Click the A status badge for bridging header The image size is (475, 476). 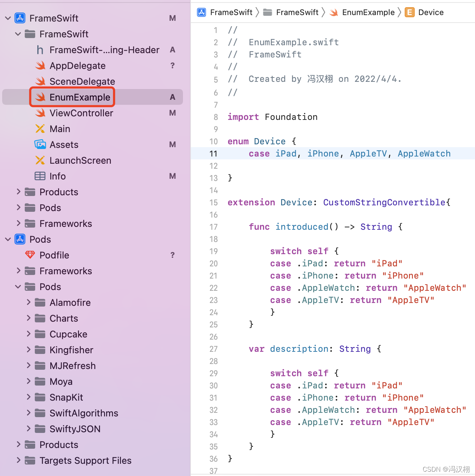coord(173,50)
